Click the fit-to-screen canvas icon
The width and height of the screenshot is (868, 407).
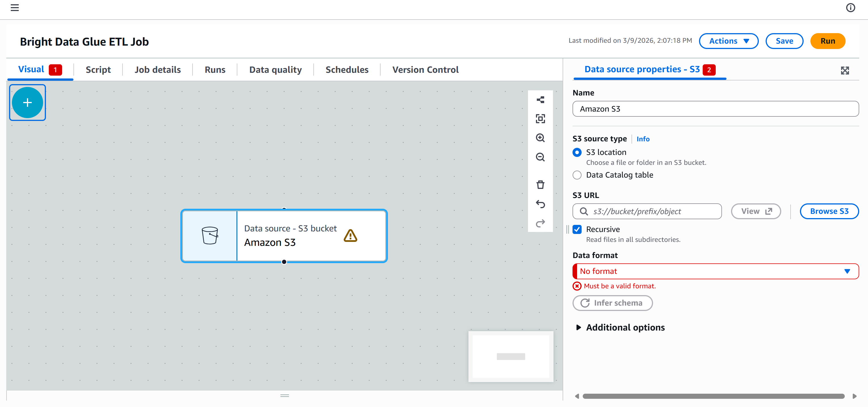coord(540,119)
